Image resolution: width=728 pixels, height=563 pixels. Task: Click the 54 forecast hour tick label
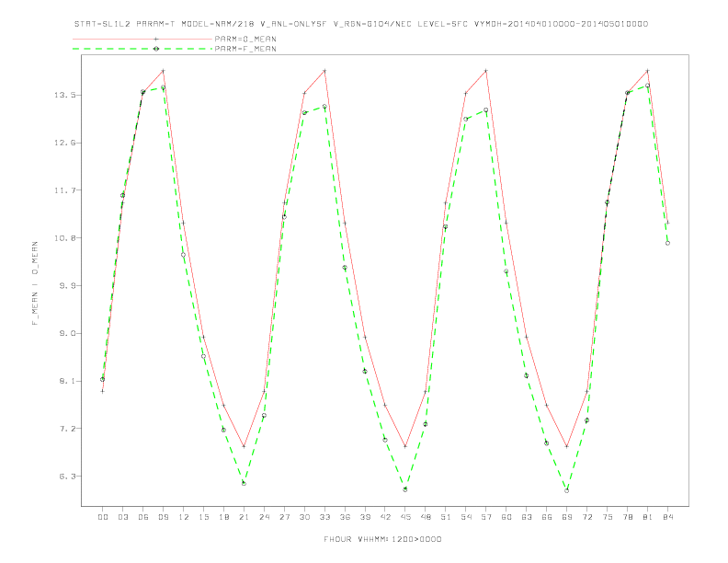(x=466, y=517)
